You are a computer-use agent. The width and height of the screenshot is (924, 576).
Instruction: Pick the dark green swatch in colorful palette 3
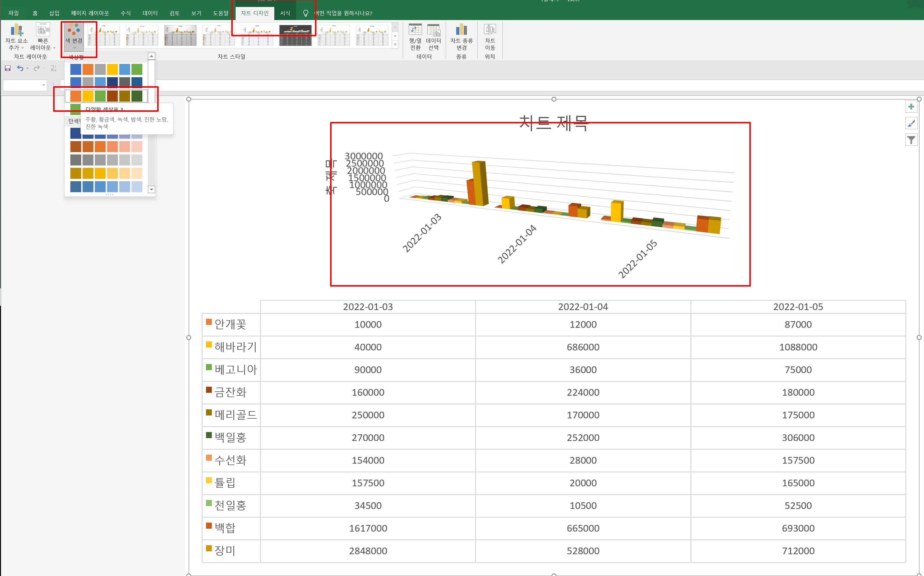(x=137, y=96)
